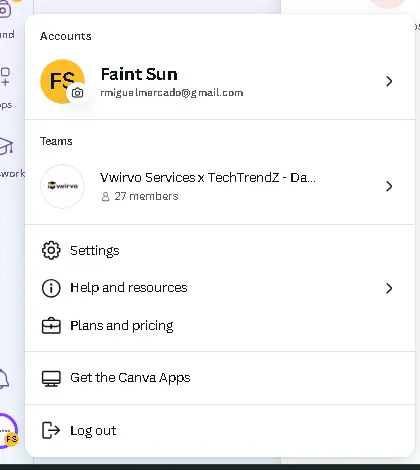Click the Vwirvo team logo thumbnail

[x=62, y=186]
